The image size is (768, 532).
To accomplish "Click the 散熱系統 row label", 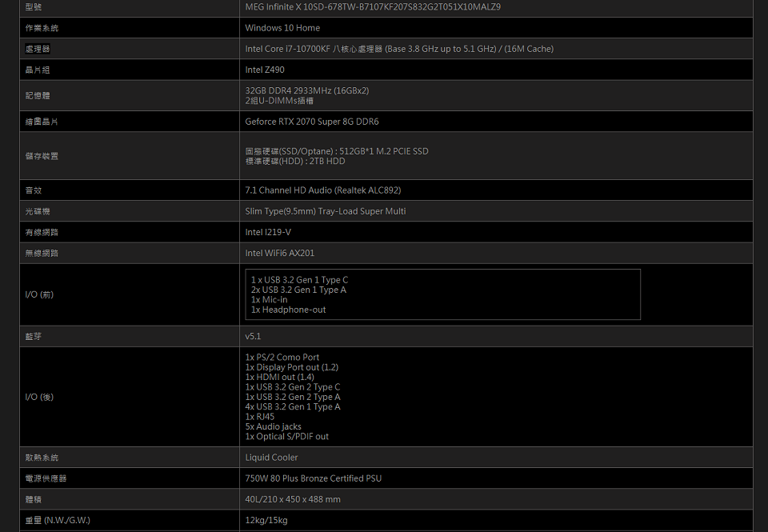I will tap(42, 458).
